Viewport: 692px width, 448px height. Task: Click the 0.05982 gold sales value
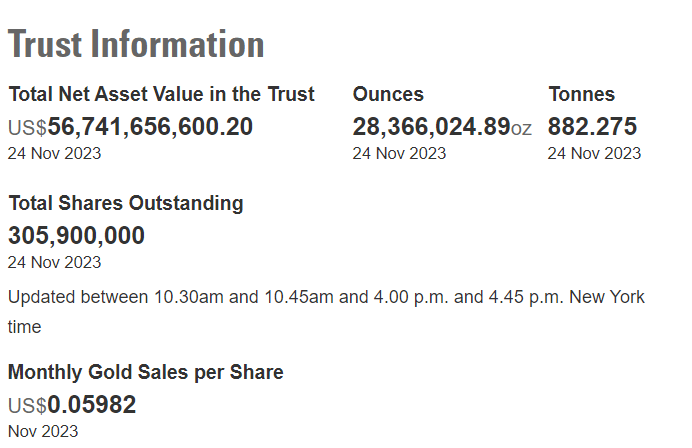91,405
